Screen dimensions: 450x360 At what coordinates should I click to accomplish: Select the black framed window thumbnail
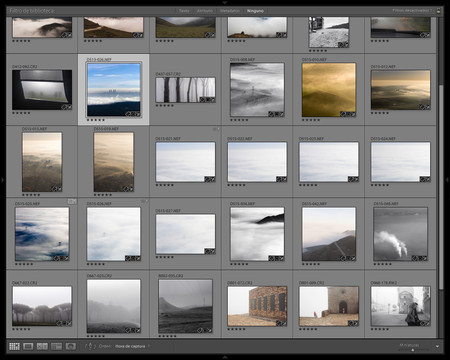click(42, 90)
